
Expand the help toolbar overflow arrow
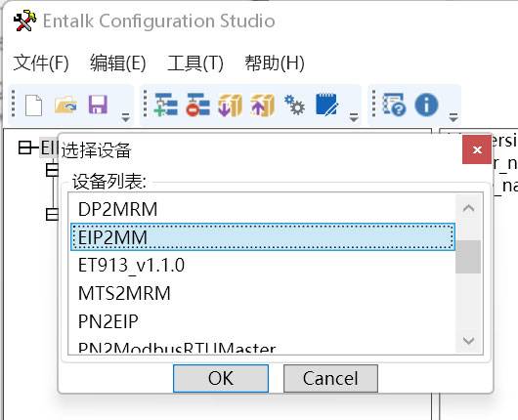(453, 117)
